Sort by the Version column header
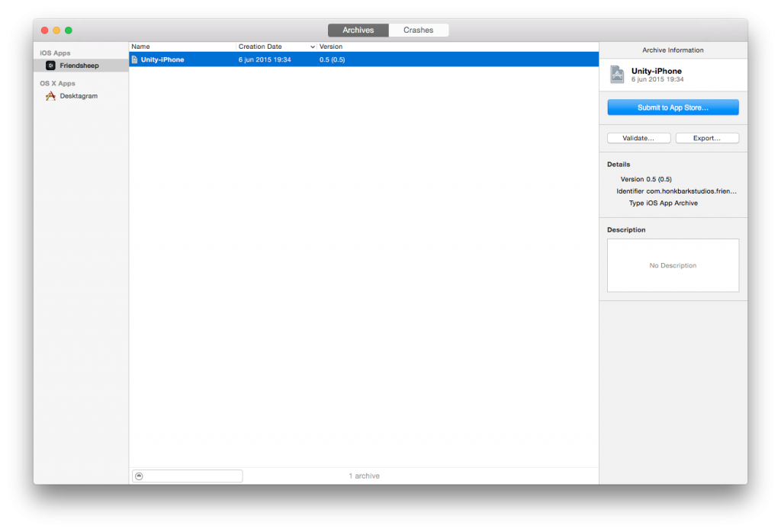 click(458, 46)
